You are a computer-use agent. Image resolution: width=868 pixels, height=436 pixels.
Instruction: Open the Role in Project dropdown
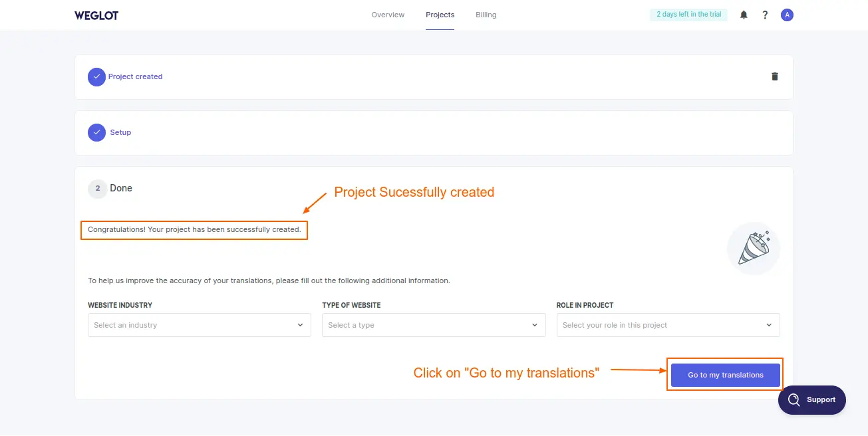[668, 325]
